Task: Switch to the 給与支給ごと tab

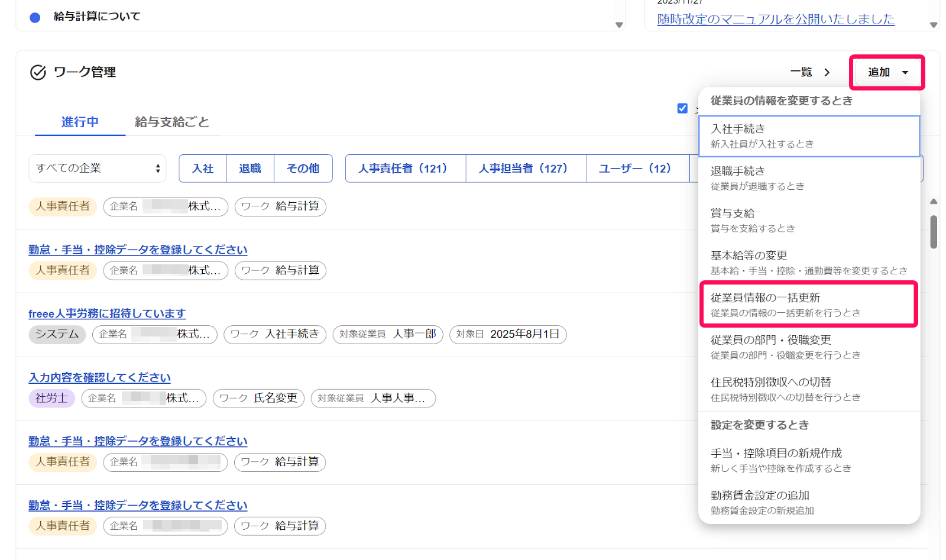Action: [x=172, y=122]
